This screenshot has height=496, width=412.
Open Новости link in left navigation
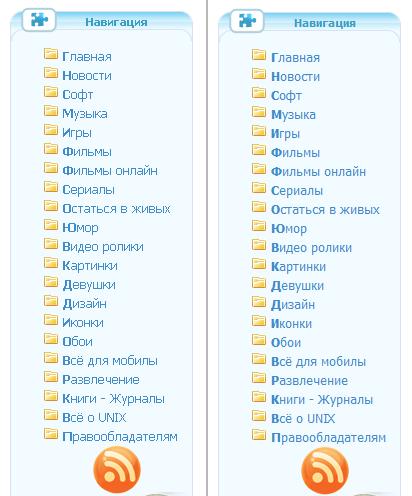coord(87,76)
